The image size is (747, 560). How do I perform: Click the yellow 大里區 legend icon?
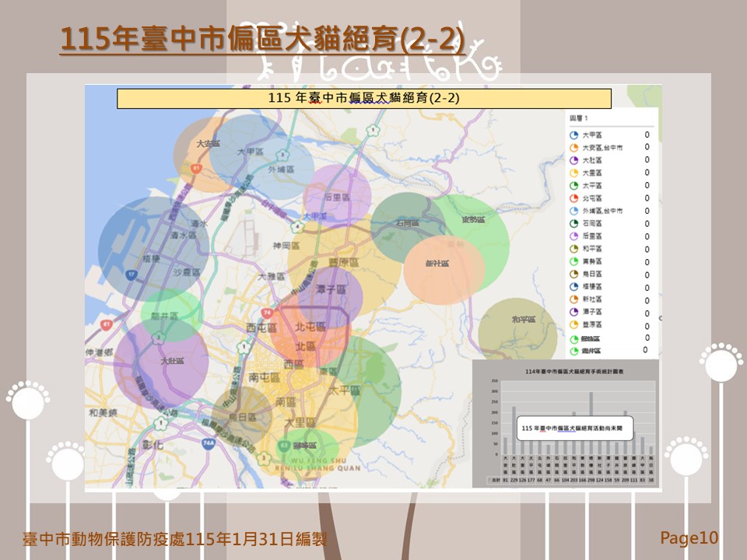tap(573, 173)
